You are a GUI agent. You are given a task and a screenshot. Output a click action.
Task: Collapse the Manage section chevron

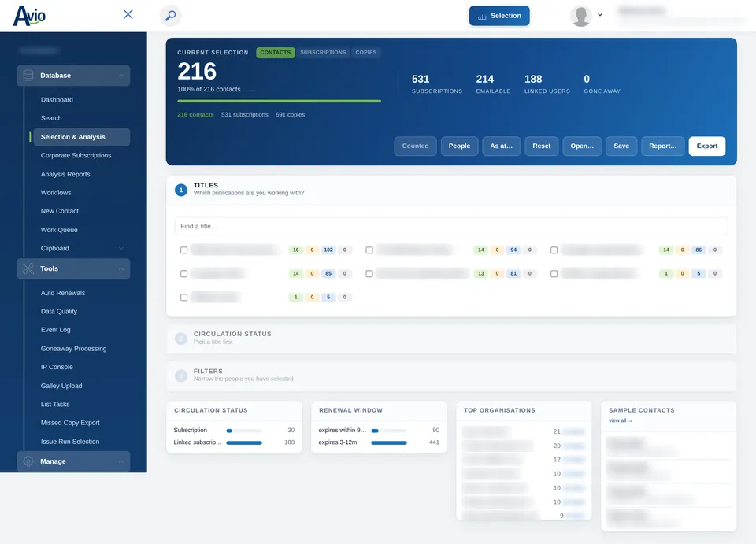click(x=121, y=461)
